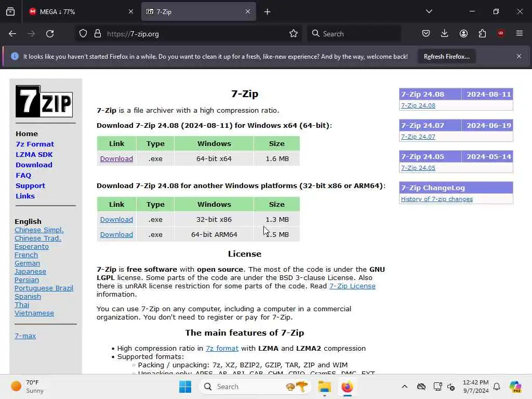Switch language to Japanese
Image resolution: width=532 pixels, height=399 pixels.
(x=30, y=271)
